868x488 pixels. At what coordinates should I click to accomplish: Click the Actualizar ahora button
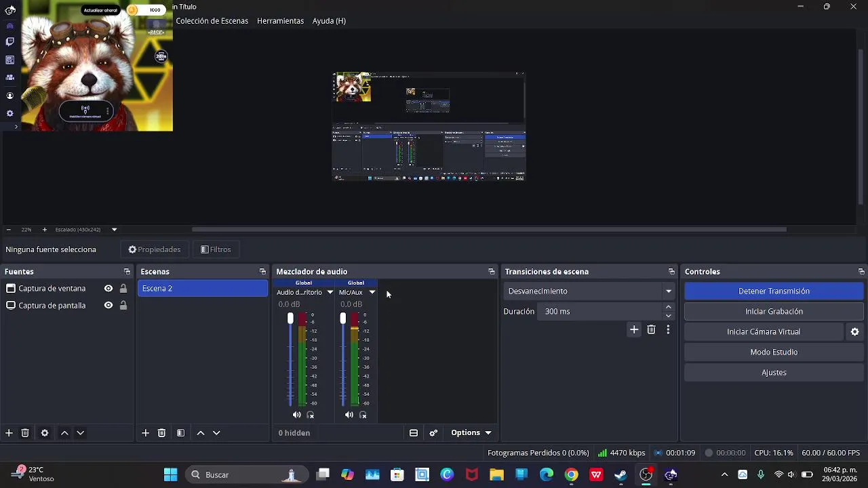100,10
